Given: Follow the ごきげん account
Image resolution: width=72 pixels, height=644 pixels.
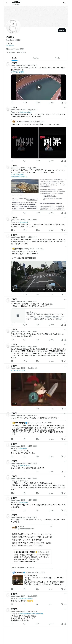Looking at the screenshot, I should point(62,30).
